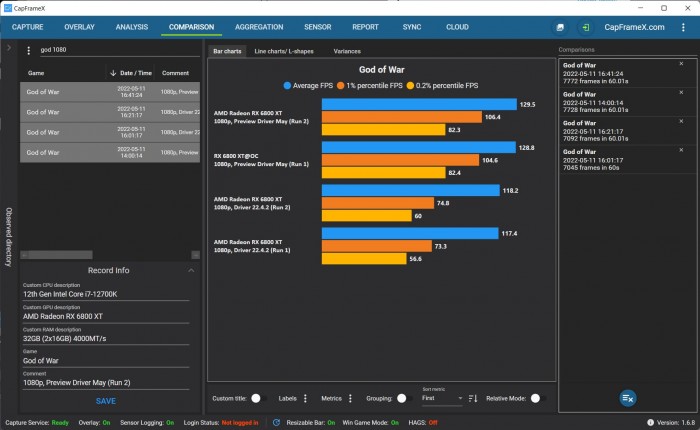Enable the Grouping toggle
Image resolution: width=700 pixels, height=430 pixels.
coord(402,398)
